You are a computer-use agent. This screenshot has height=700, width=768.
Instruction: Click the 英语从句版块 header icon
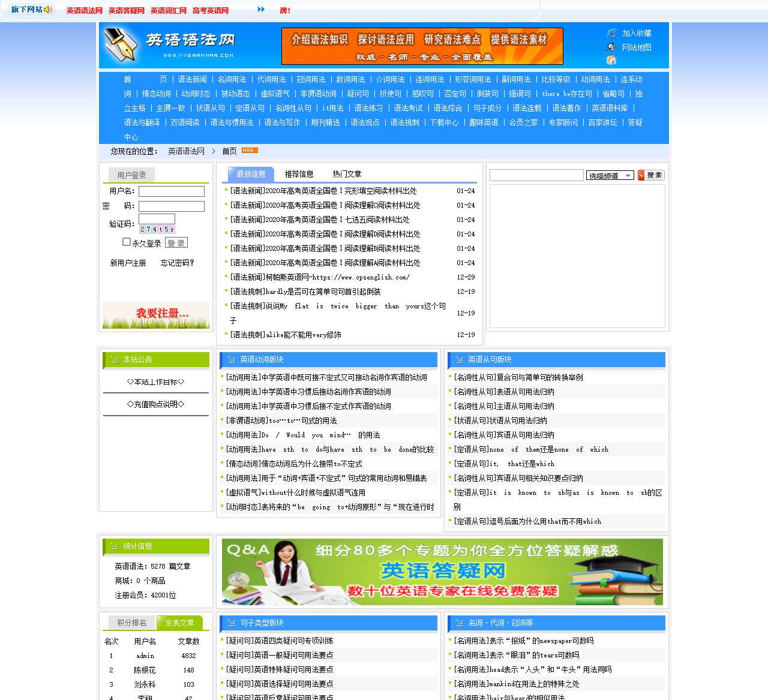pyautogui.click(x=459, y=360)
